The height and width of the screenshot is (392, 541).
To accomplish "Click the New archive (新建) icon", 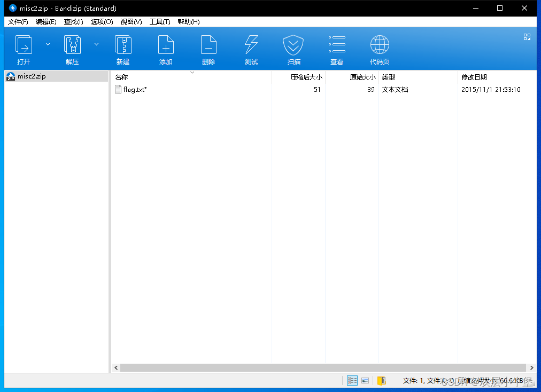I will coord(123,45).
